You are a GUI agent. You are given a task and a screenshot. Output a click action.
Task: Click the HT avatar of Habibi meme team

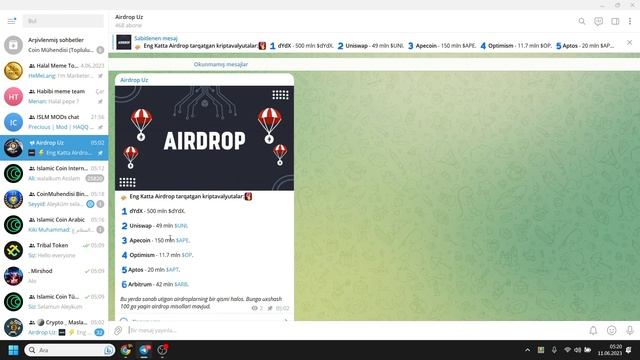[x=13, y=96]
